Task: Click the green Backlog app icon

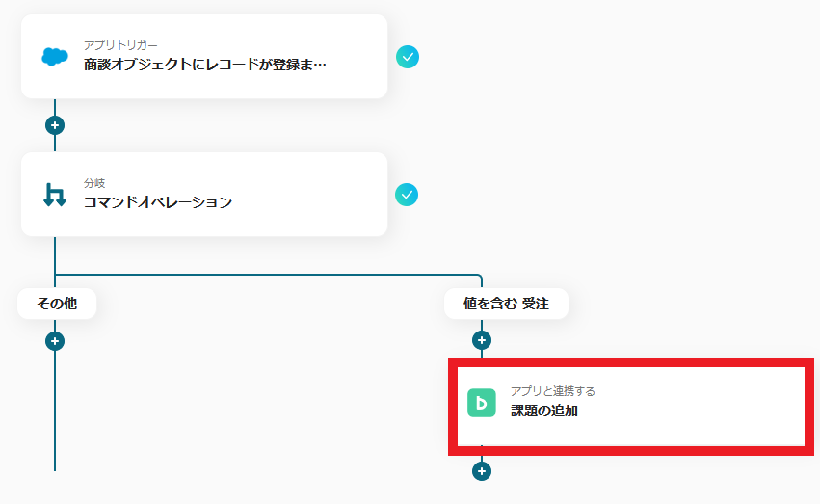Action: pyautogui.click(x=482, y=403)
